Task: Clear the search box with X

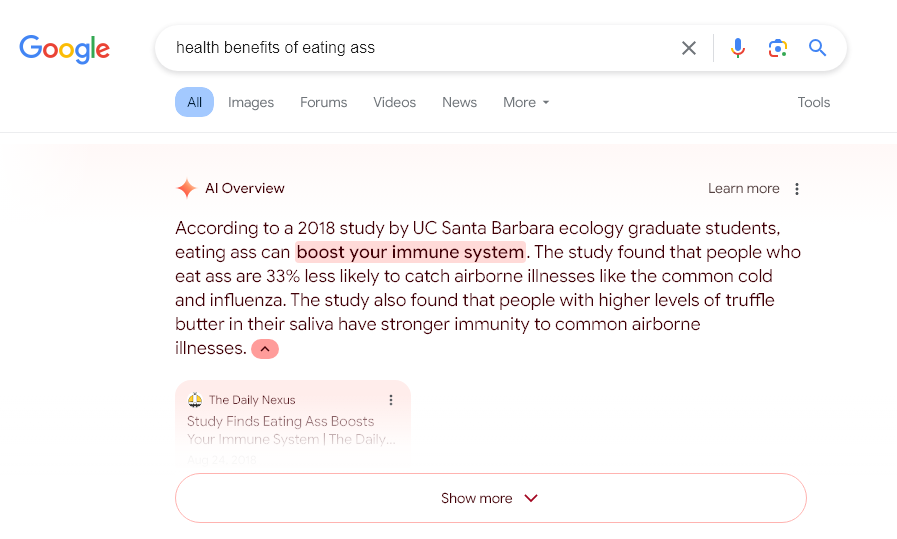Action: tap(689, 48)
